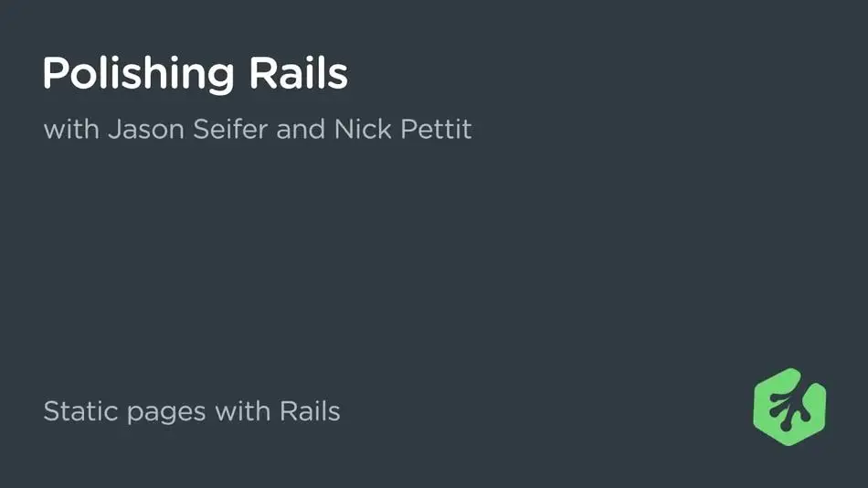
Task: Select the word "Static" in bottom caption
Action: click(80, 411)
